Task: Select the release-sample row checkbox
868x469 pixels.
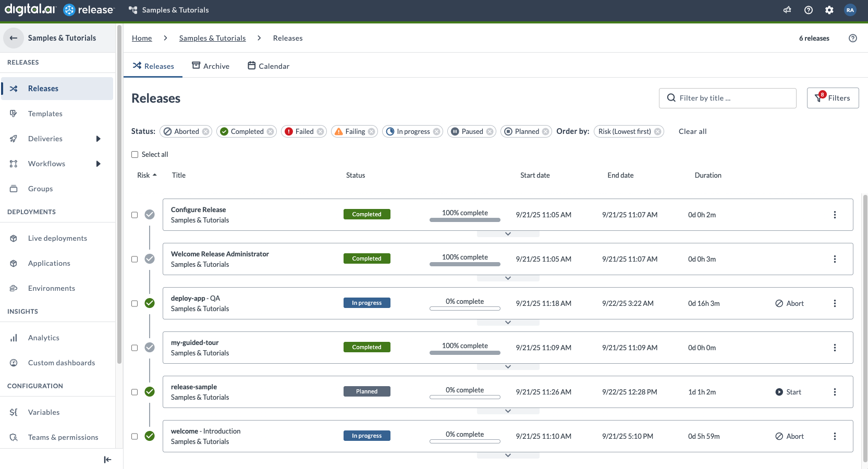Action: [x=135, y=392]
